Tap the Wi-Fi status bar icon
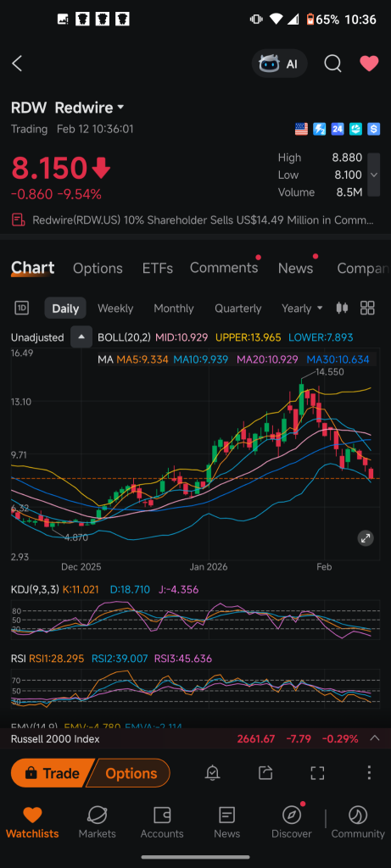 276,19
